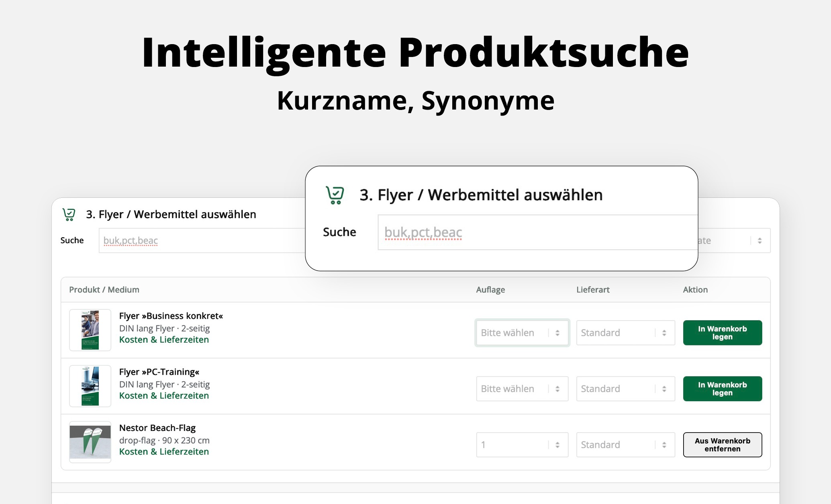831x504 pixels.
Task: Click the cart icon beside the small panel heading
Action: point(69,214)
